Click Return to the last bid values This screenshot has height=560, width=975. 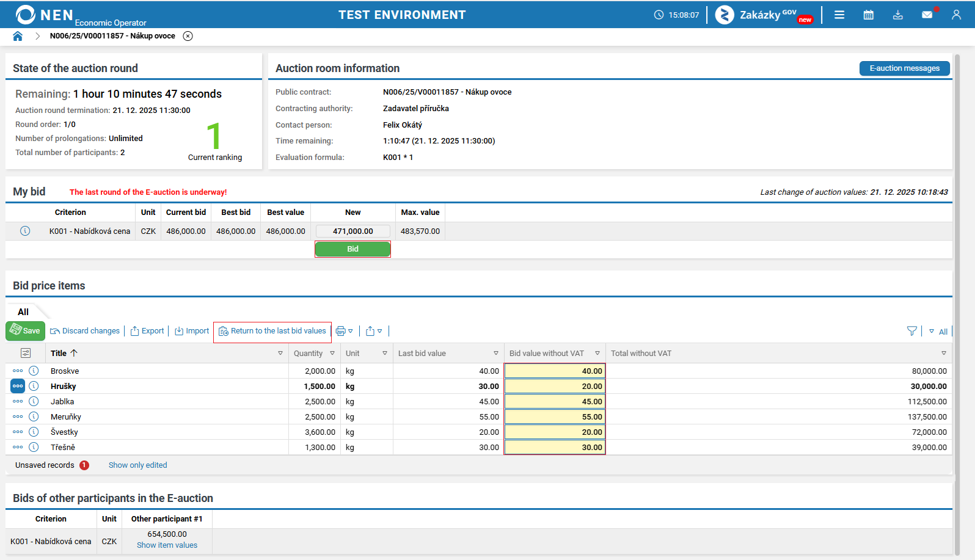[272, 331]
